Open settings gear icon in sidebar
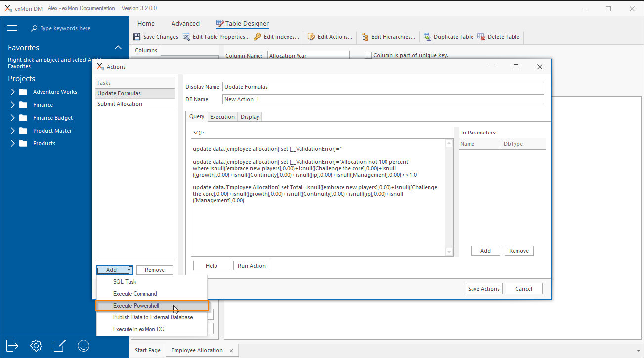Image resolution: width=644 pixels, height=358 pixels. [x=36, y=345]
